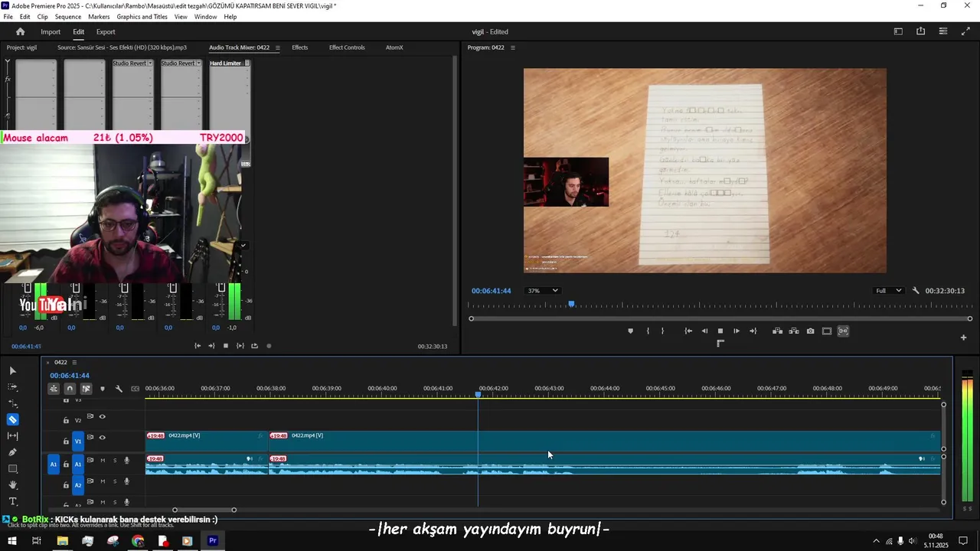The height and width of the screenshot is (551, 980).
Task: Open Quick Export share icon
Action: (x=920, y=31)
